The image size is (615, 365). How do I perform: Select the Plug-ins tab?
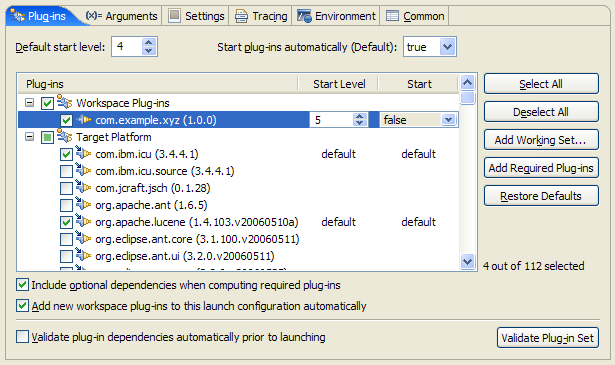[x=43, y=16]
